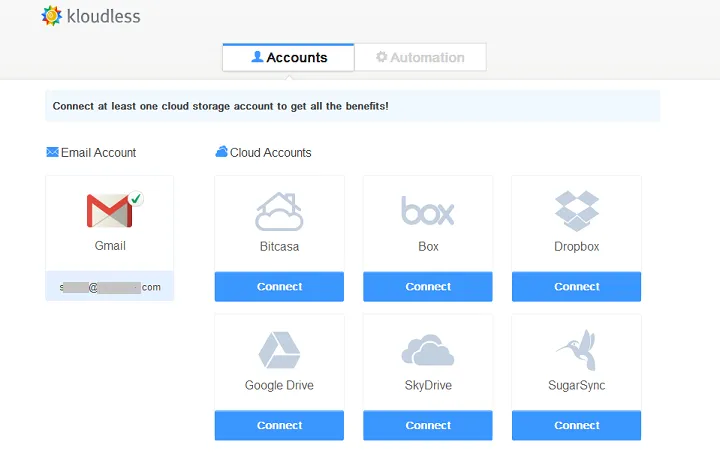Click the Gmail envelope logo

coord(109,211)
